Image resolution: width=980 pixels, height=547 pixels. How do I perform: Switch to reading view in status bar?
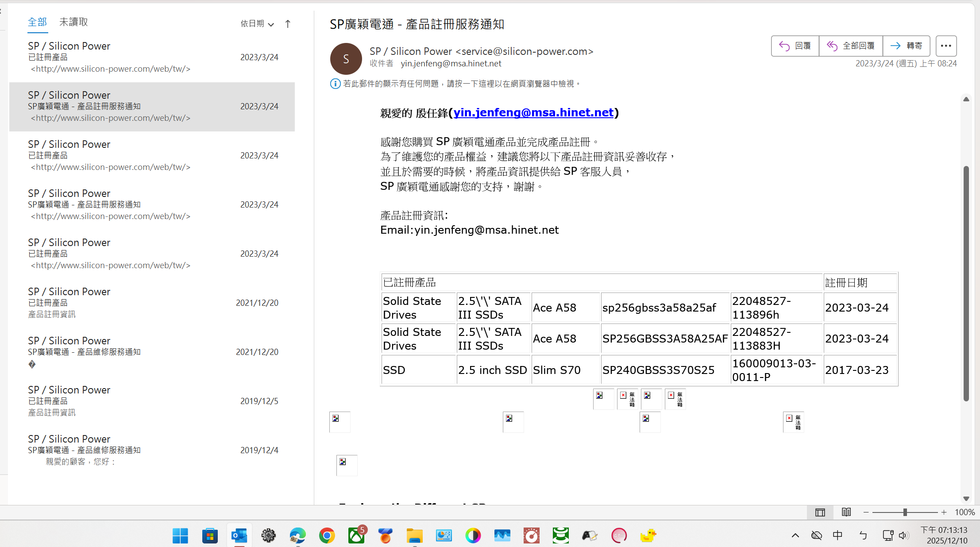point(846,512)
